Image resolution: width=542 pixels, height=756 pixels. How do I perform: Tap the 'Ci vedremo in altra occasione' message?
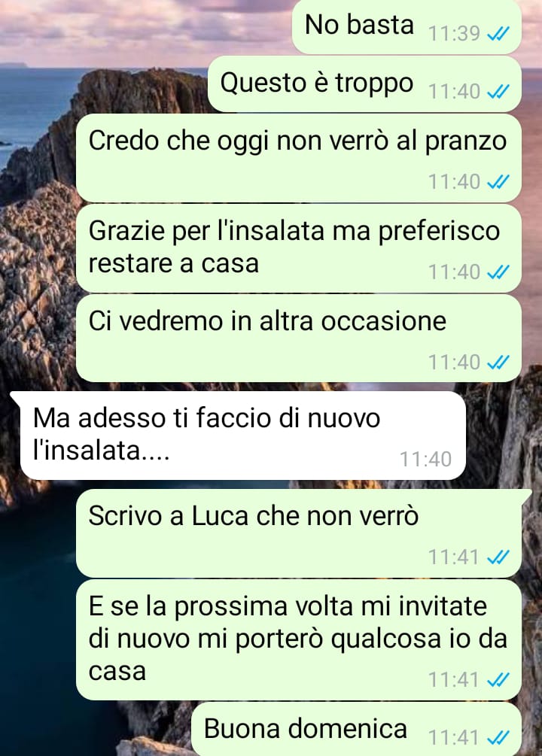[299, 338]
